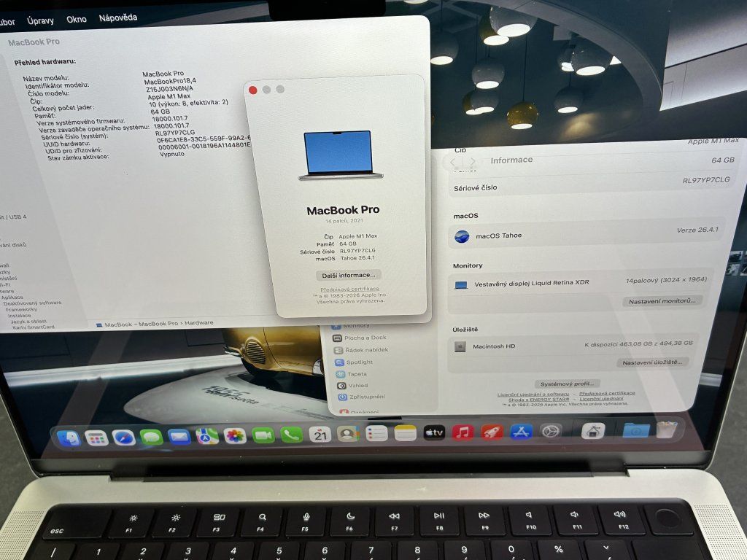Select Frameworky in System Information sidebar
This screenshot has width=747, height=560.
point(21,309)
